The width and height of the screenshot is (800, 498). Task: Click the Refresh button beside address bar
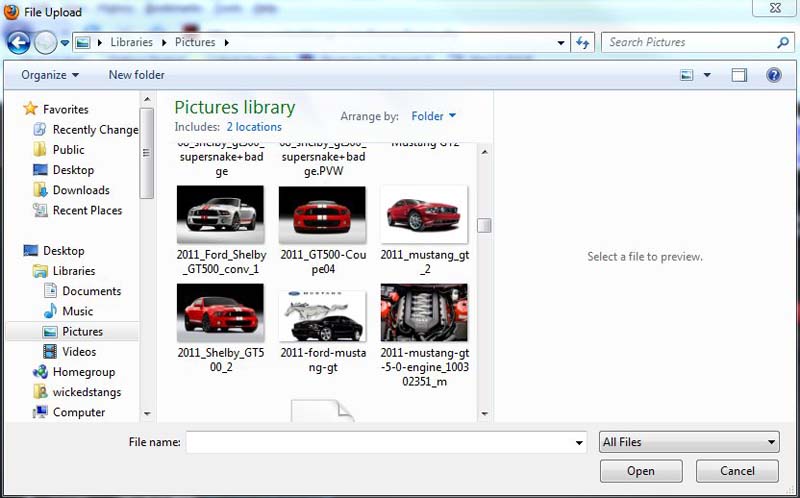582,43
